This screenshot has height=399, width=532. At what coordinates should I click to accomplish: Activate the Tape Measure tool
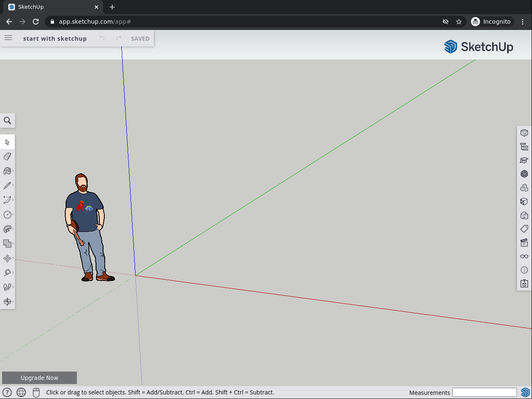coord(7,273)
